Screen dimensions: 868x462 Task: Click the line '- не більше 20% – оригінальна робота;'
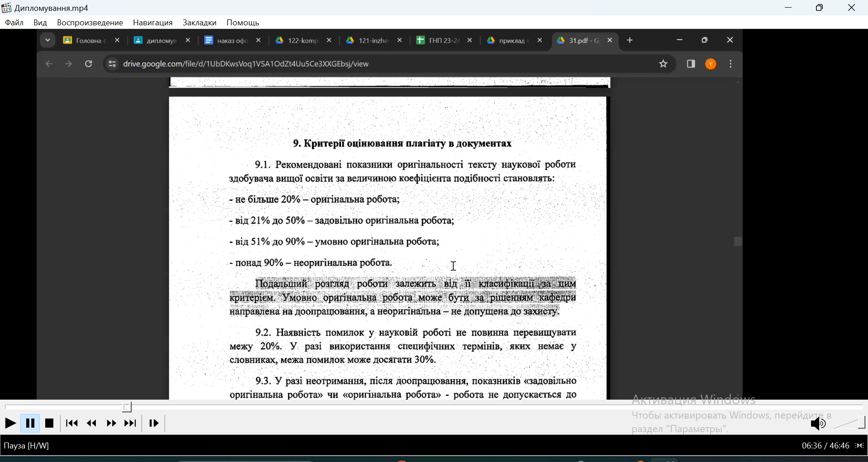[315, 199]
